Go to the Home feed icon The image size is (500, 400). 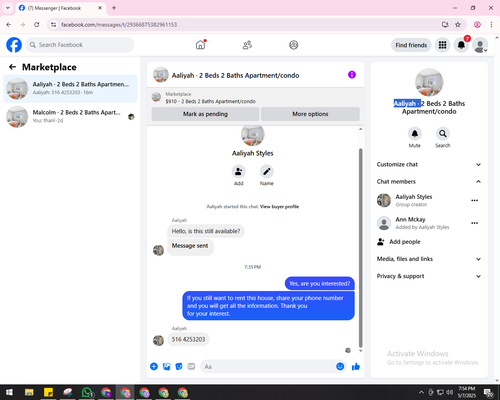point(200,45)
